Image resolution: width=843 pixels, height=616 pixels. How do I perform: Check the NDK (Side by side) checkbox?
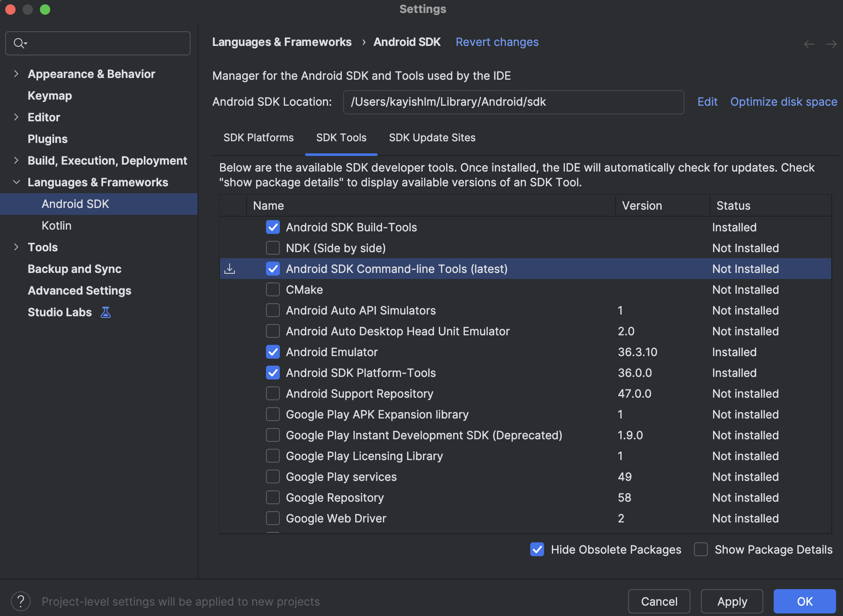tap(273, 248)
